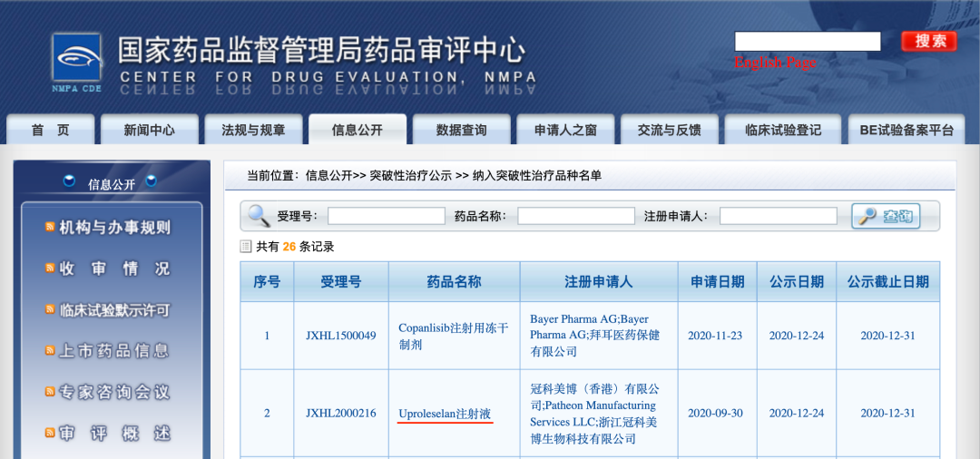
Task: Open the English Page link
Action: [775, 63]
